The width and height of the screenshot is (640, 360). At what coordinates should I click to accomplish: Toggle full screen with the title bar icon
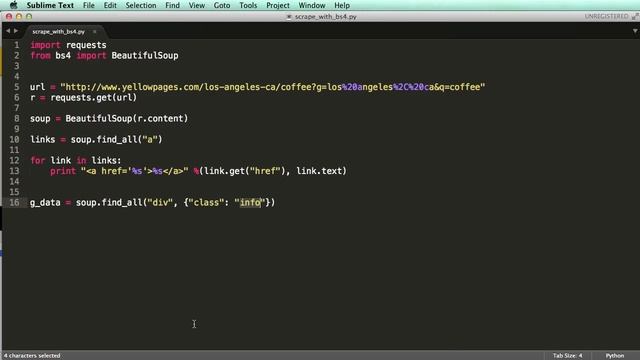click(x=635, y=16)
